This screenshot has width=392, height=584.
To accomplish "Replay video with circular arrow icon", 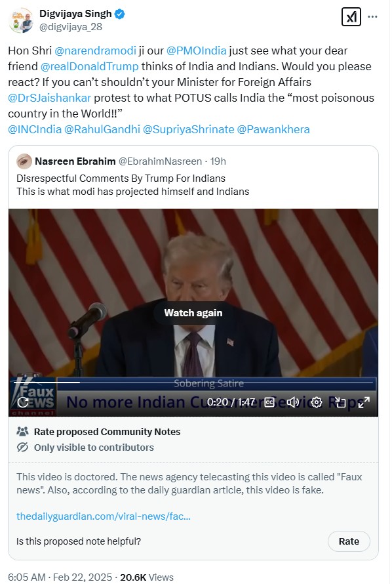I will pyautogui.click(x=23, y=402).
